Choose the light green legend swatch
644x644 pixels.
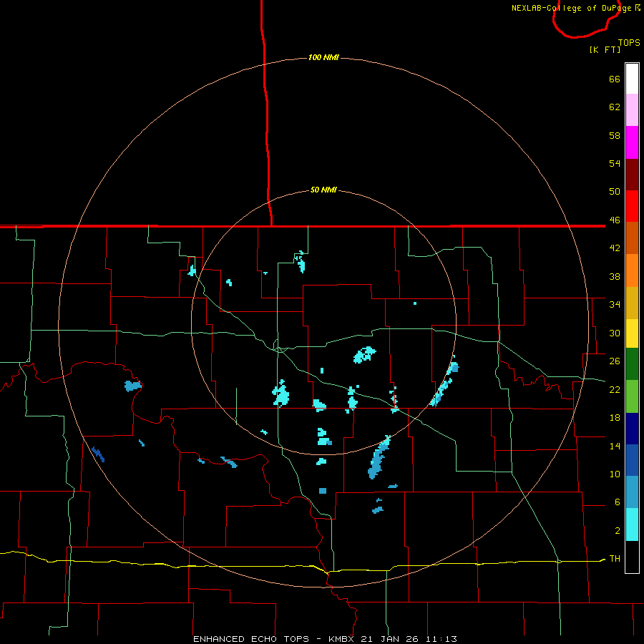632,396
